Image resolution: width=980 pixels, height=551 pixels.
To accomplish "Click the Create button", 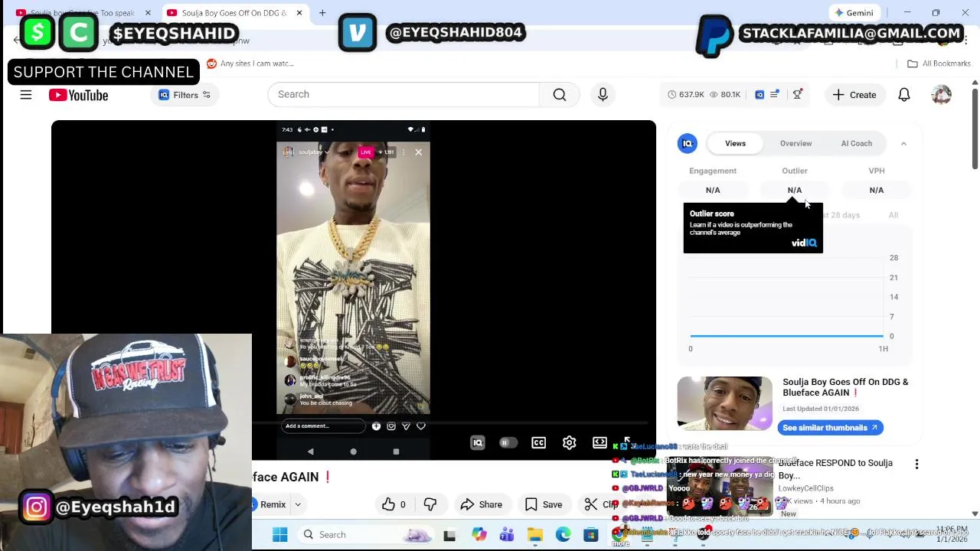I will [x=854, y=95].
